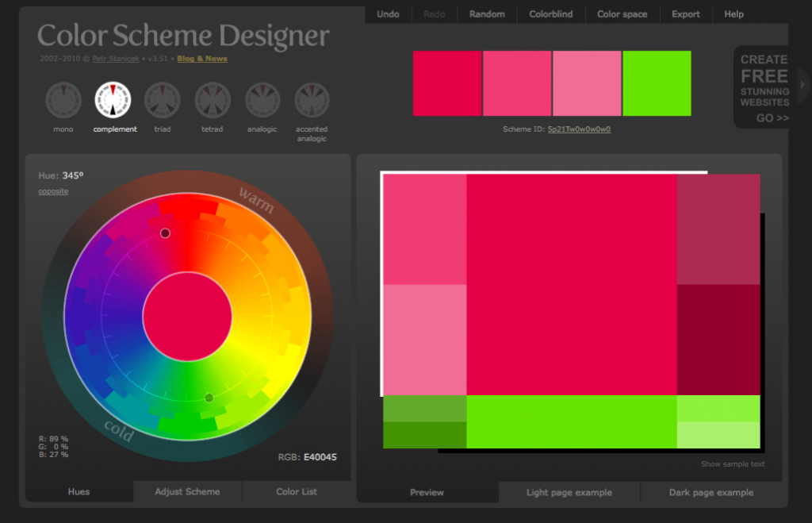Click the medium pink palette swatch
The height and width of the screenshot is (523, 812).
tap(517, 83)
